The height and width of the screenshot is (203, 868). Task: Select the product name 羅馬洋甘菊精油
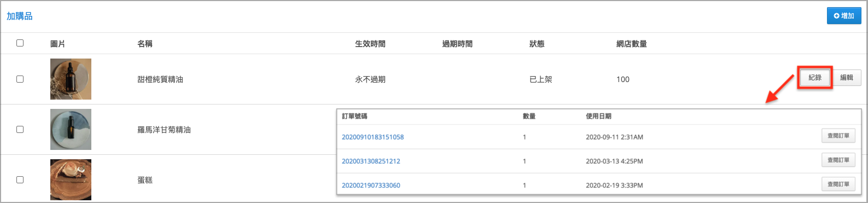[x=164, y=130]
